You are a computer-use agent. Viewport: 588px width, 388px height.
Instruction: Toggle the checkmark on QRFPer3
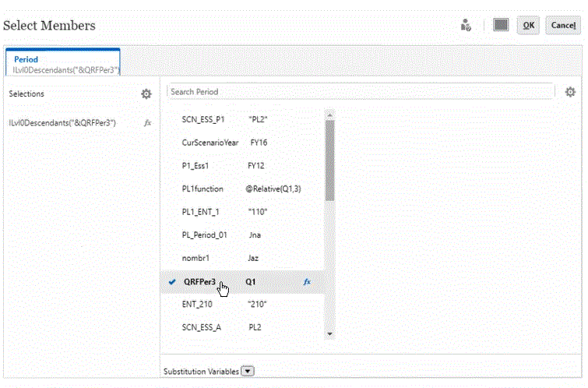pyautogui.click(x=171, y=281)
